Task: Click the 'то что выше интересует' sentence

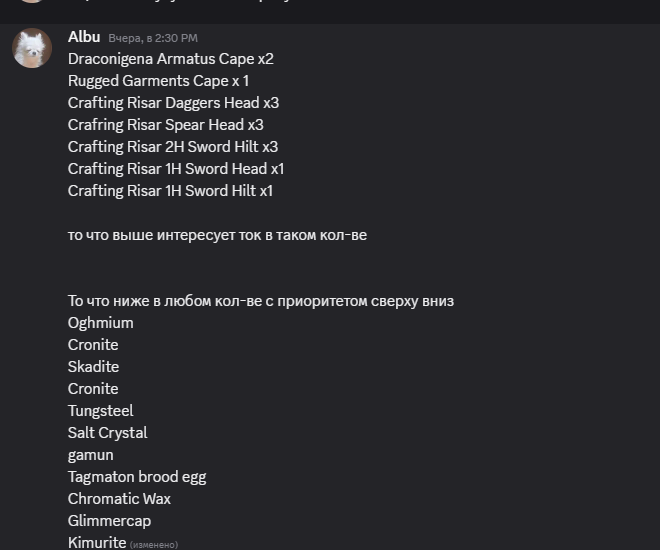Action: (217, 235)
